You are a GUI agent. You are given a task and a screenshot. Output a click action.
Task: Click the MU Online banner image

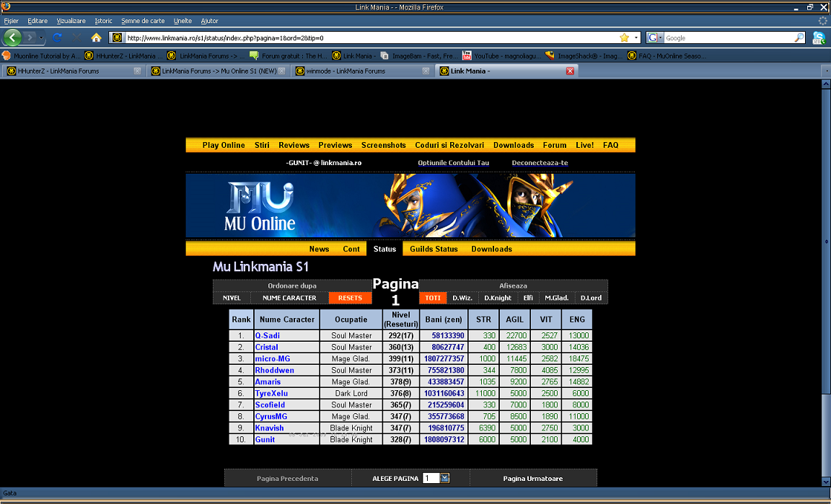tap(410, 205)
